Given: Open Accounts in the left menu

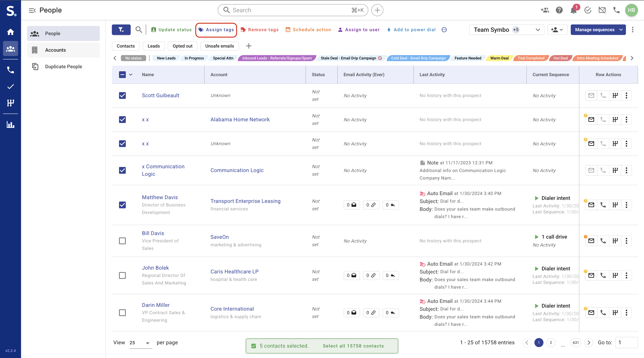Looking at the screenshot, I should 56,50.
